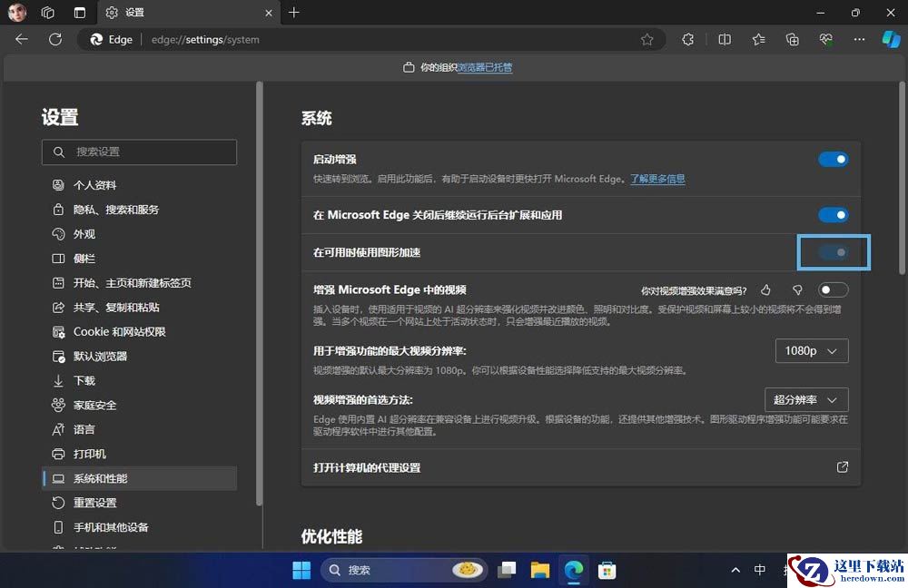Click the taskbar 搜索 box
This screenshot has height=588, width=908.
pos(404,570)
